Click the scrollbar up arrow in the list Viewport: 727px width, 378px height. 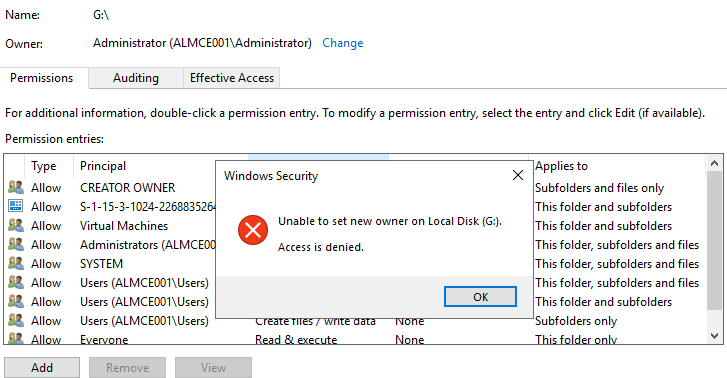714,163
